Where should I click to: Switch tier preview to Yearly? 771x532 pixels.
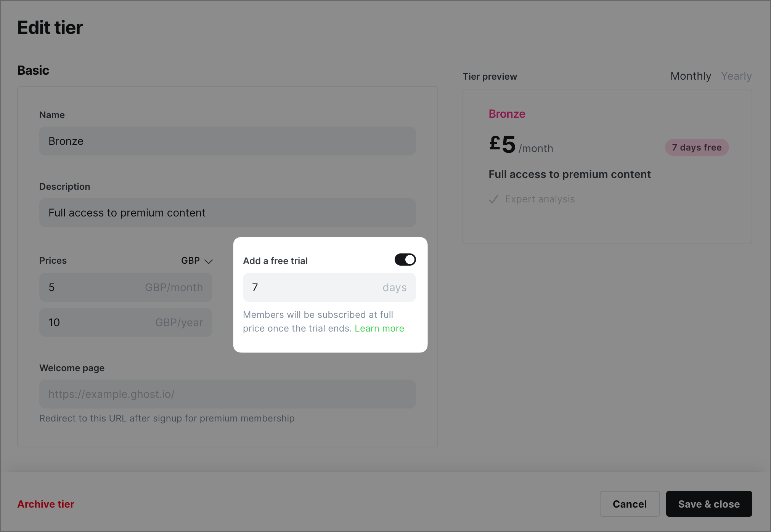click(x=736, y=76)
